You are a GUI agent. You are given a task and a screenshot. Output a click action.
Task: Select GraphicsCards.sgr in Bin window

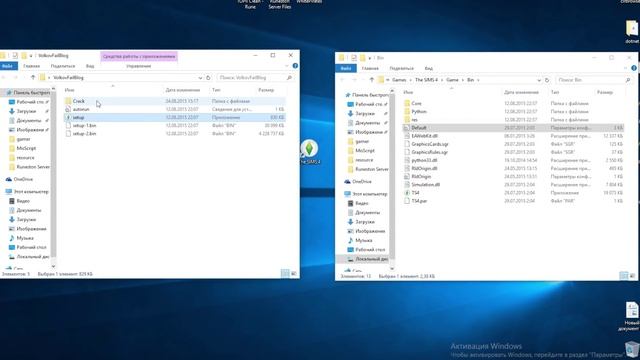tap(513, 144)
